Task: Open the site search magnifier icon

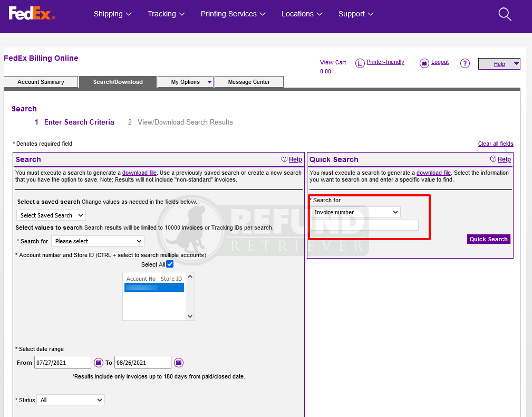Action: (x=505, y=14)
